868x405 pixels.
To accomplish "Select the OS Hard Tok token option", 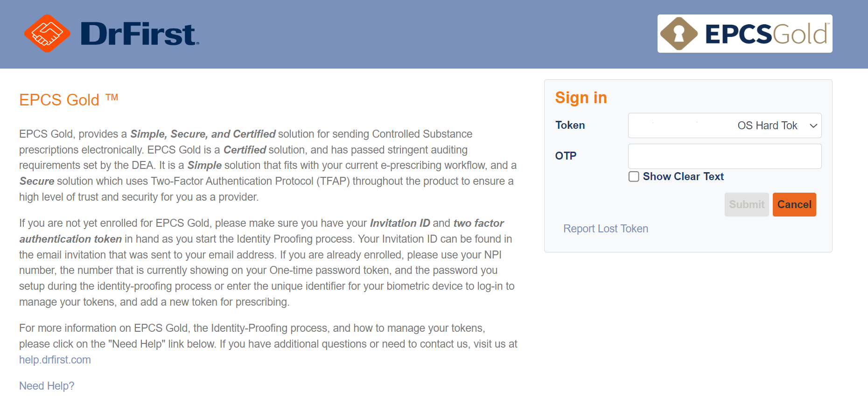I will (x=767, y=126).
